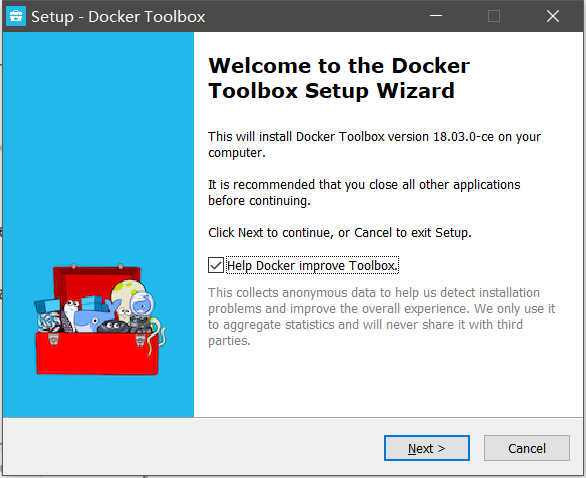The width and height of the screenshot is (586, 478).
Task: Click the blue whale in the toolbox illustration
Action: 94,318
